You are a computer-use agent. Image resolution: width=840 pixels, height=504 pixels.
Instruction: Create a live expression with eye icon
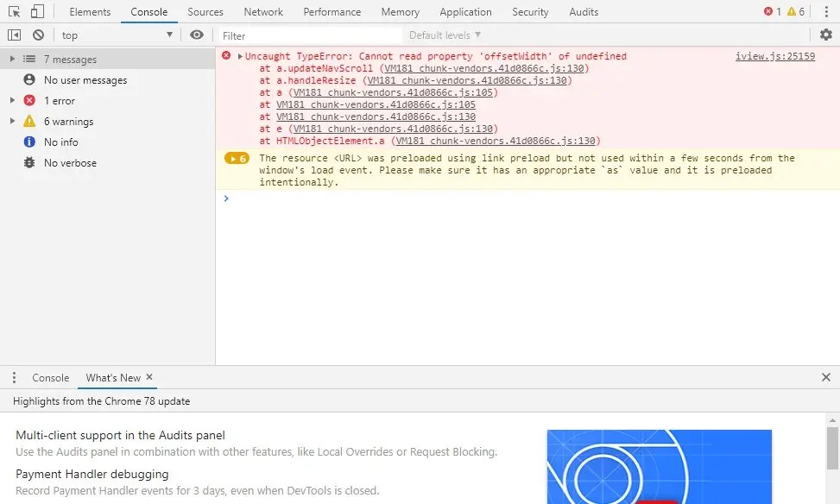[197, 35]
